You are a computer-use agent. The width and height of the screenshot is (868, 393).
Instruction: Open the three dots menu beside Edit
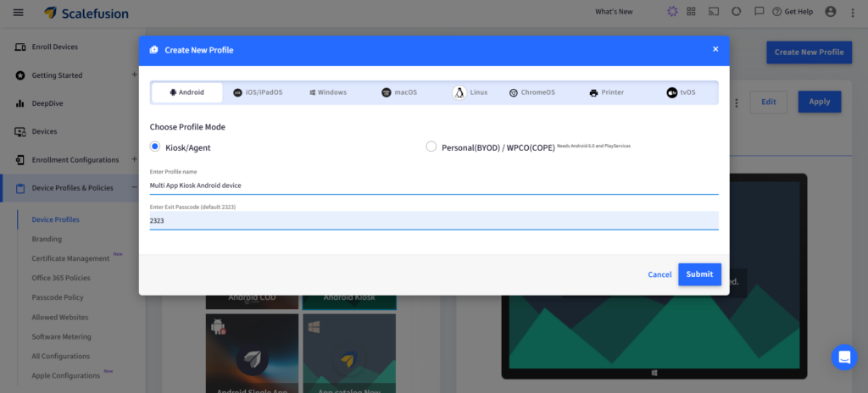[737, 103]
